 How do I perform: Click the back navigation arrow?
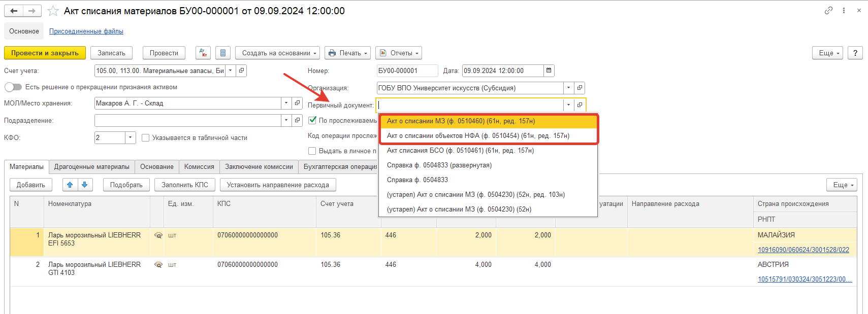pyautogui.click(x=14, y=11)
